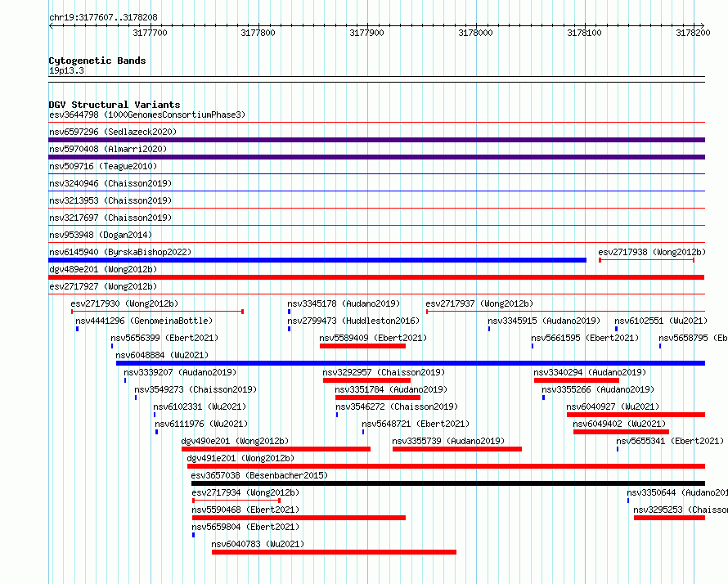Click the 19p13.3 cytogenetic band label
The height and width of the screenshot is (584, 728).
click(66, 70)
